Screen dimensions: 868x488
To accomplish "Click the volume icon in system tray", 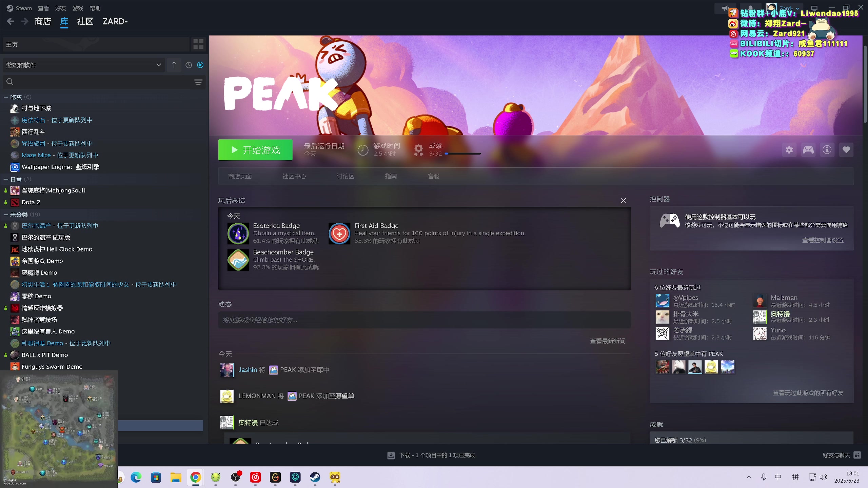I will point(823,477).
